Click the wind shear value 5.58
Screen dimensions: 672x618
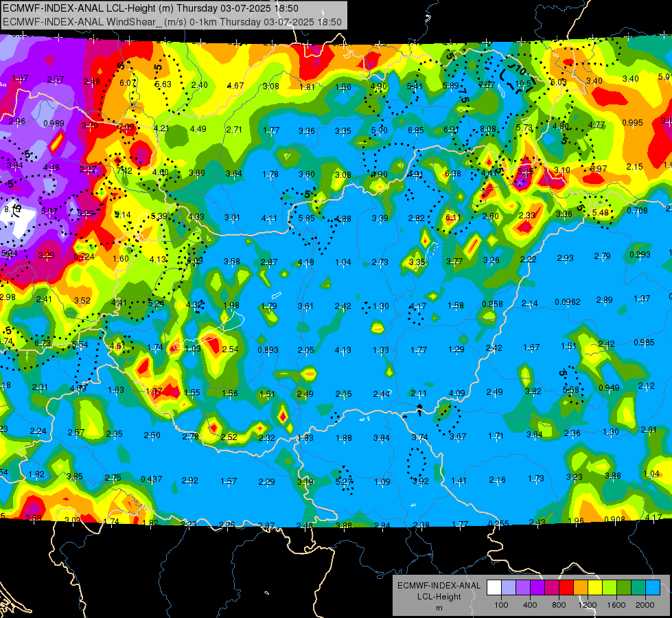tap(571, 389)
